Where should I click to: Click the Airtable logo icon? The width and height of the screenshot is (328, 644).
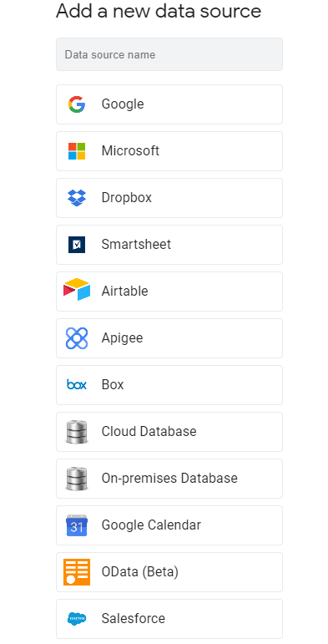77,290
